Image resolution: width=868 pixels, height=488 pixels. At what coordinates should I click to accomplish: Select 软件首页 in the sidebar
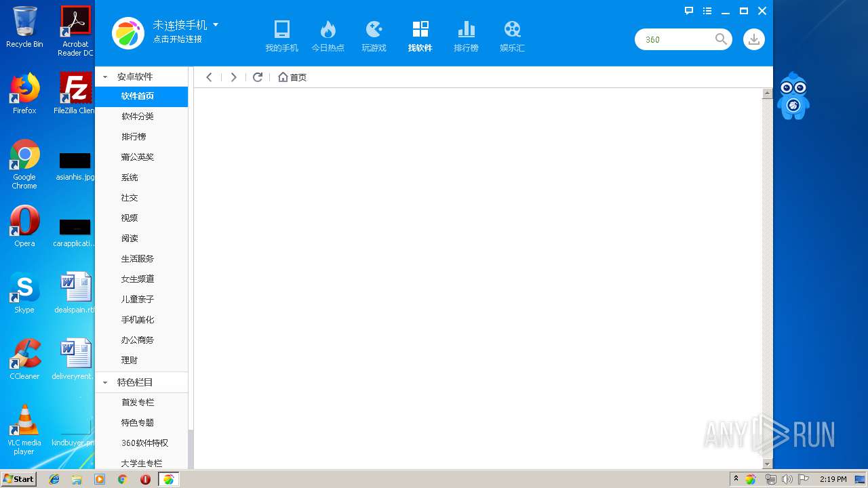point(141,96)
